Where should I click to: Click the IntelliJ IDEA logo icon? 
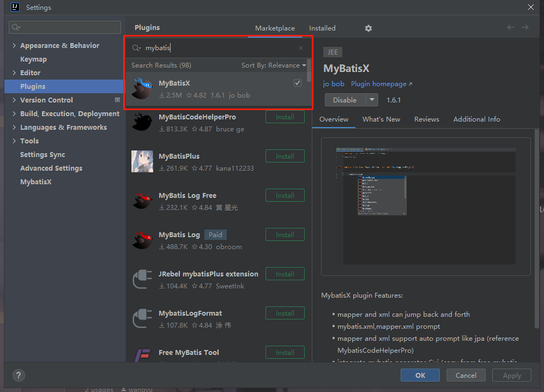(x=15, y=7)
